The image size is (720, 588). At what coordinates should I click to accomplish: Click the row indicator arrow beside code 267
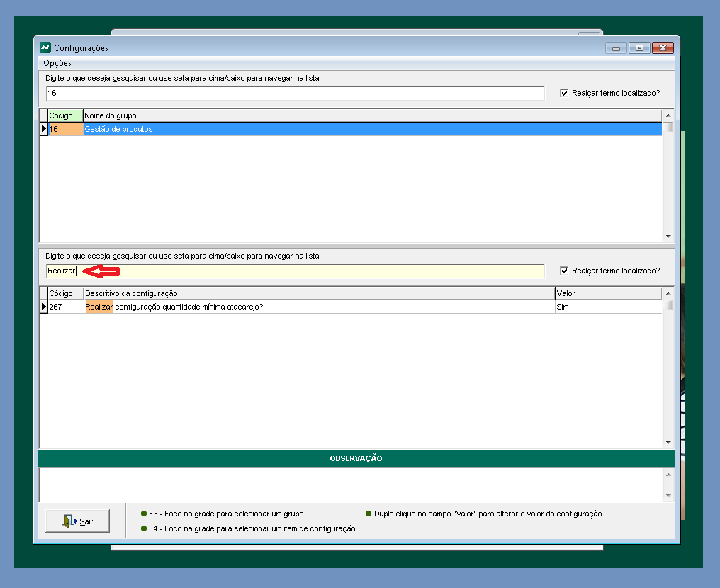(43, 307)
